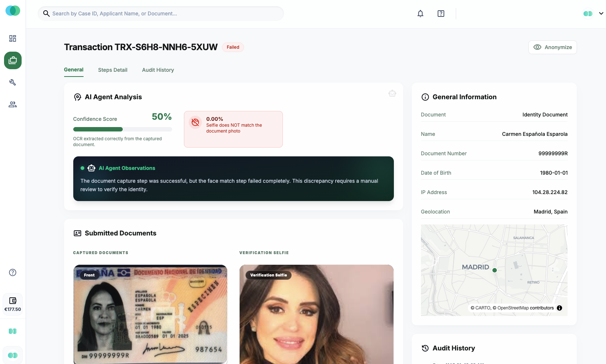Select the IP address 104.28.224.82
The width and height of the screenshot is (606, 364).
pos(550,192)
